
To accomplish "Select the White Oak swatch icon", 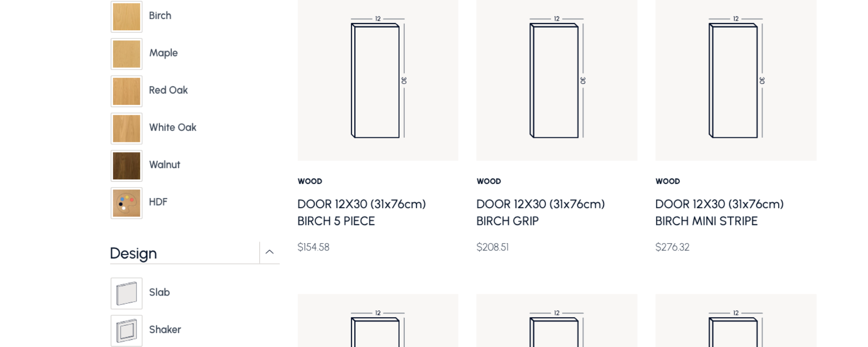I will point(127,128).
